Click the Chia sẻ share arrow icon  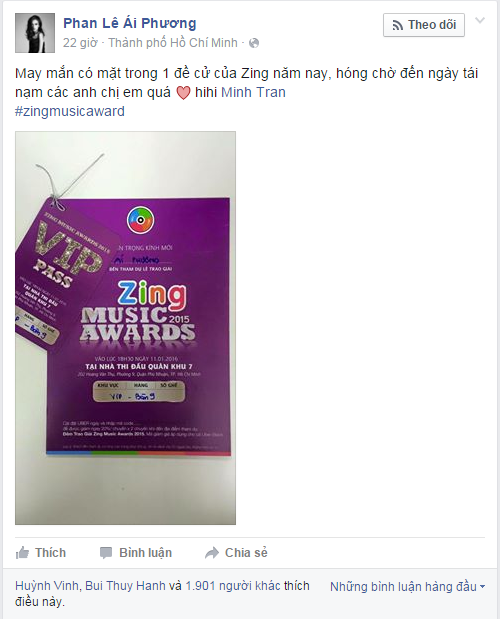tap(212, 553)
